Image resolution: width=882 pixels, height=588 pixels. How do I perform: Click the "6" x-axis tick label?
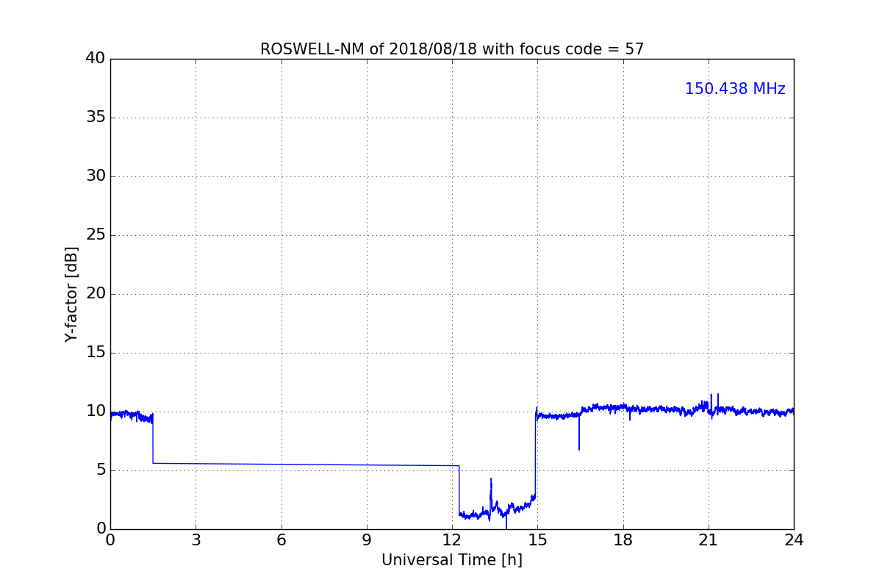tap(282, 540)
